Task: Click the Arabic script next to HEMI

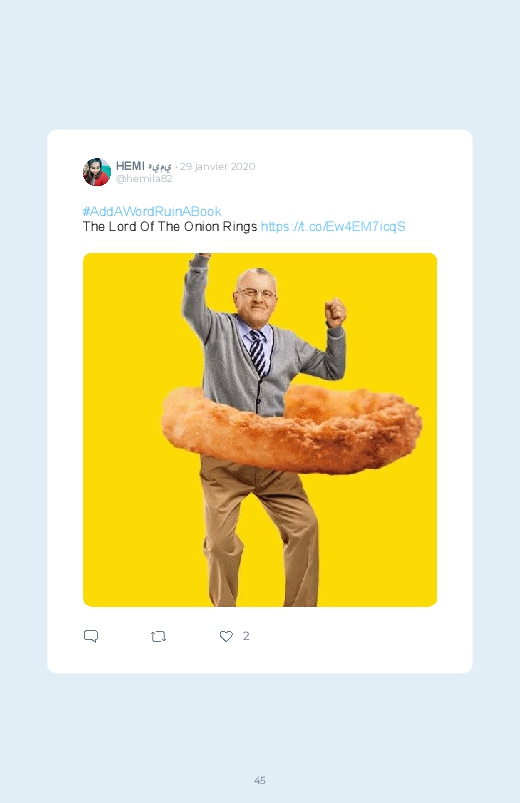Action: tap(160, 167)
